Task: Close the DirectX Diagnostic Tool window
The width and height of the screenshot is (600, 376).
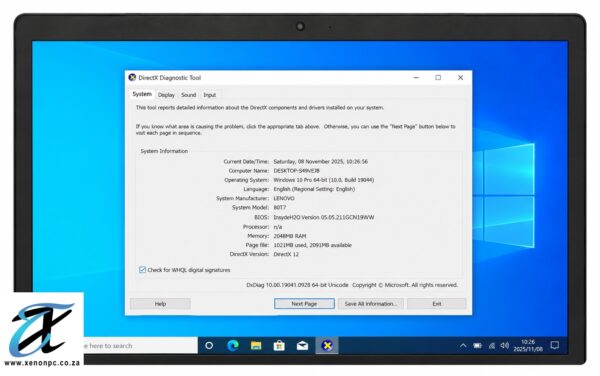Action: pyautogui.click(x=460, y=78)
